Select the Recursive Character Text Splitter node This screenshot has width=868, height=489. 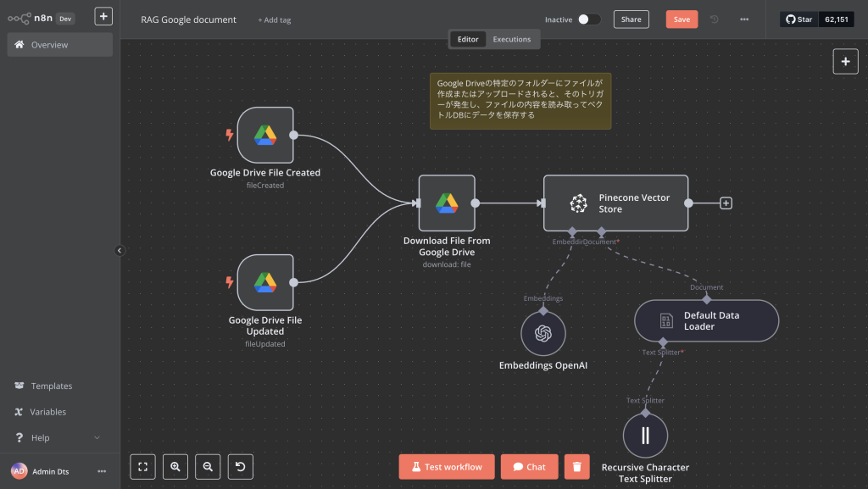(645, 436)
